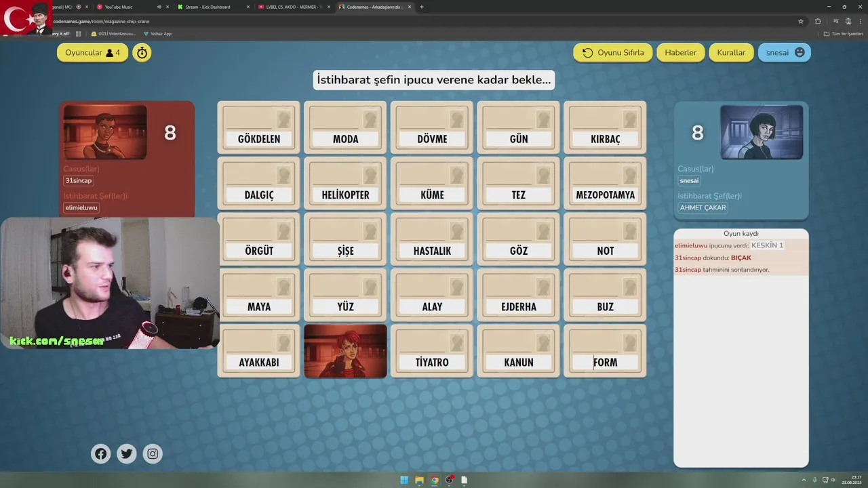
Task: Open the timer stopwatch icon
Action: pyautogui.click(x=142, y=53)
